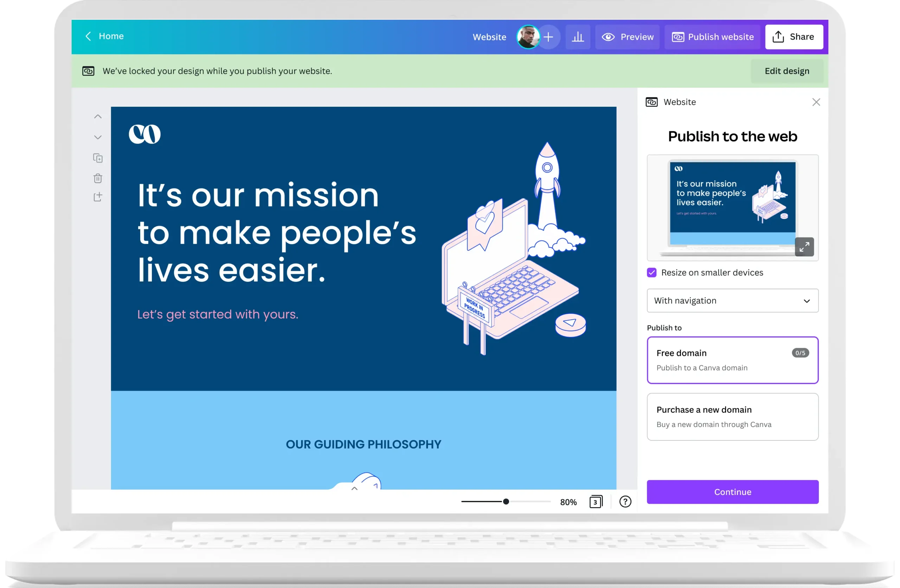The image size is (900, 588).
Task: Adjust the zoom slider handle
Action: click(506, 502)
